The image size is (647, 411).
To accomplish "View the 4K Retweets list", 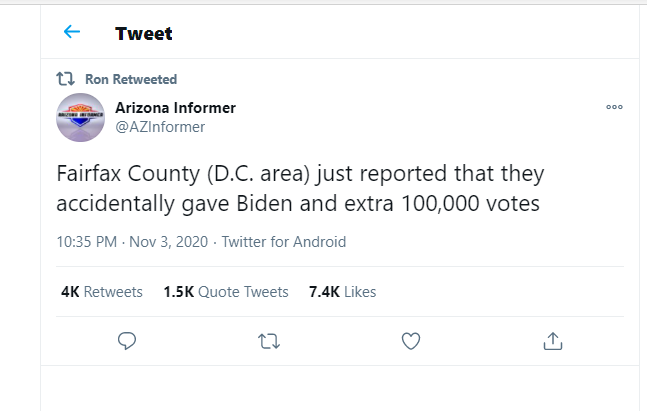I will tap(102, 292).
